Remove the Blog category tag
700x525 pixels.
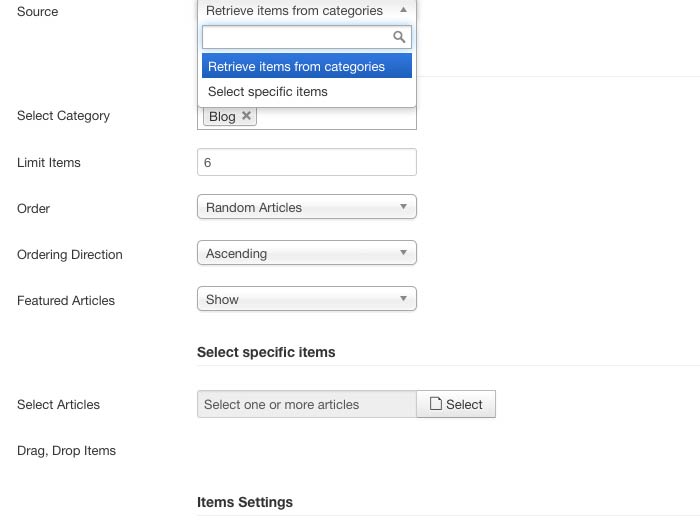tap(246, 116)
